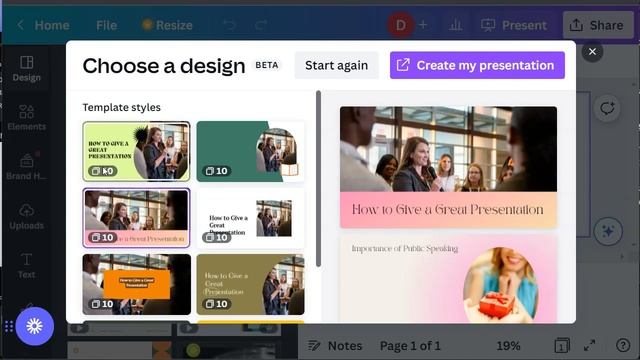Select the dark green template style thumbnail

pos(250,151)
